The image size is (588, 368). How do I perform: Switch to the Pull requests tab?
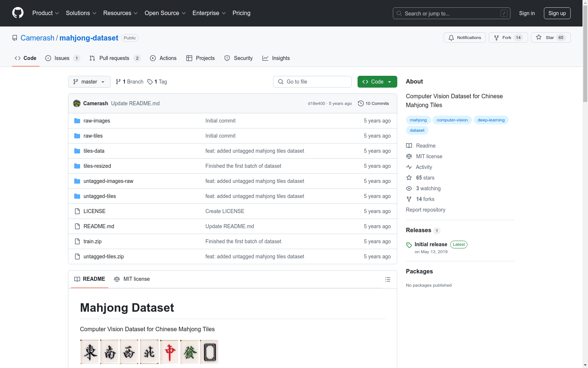tap(115, 58)
